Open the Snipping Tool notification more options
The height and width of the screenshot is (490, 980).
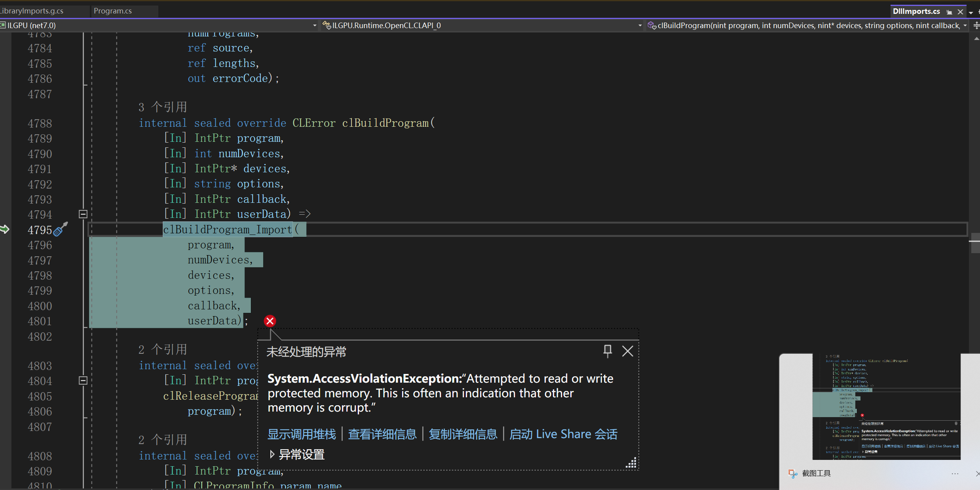tap(955, 474)
